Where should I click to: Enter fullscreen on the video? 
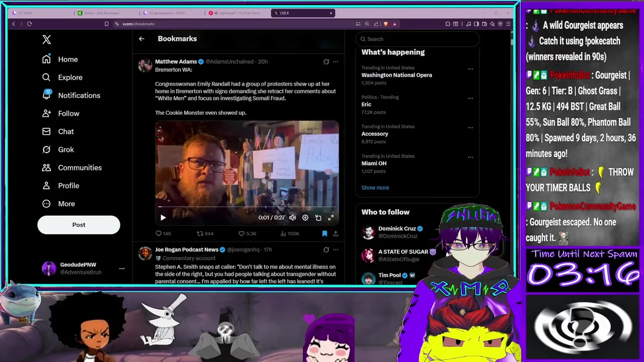point(331,218)
